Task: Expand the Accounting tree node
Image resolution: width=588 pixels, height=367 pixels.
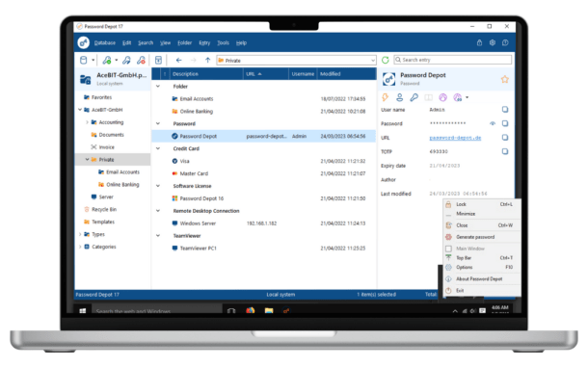Action: tap(87, 122)
